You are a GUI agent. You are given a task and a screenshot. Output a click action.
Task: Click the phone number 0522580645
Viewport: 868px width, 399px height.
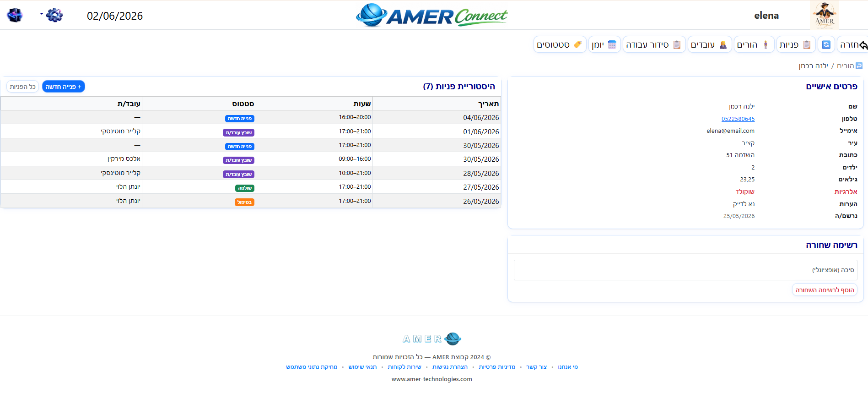pos(738,119)
